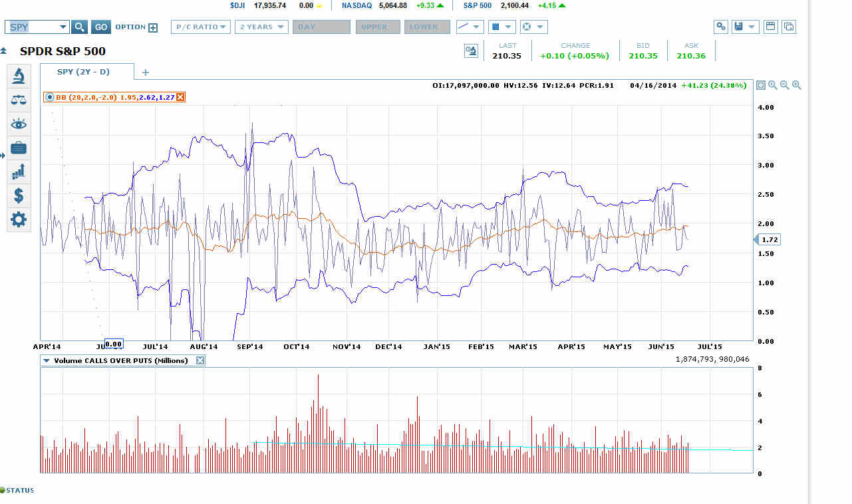
Task: Open the SPY symbol dropdown
Action: (x=63, y=27)
